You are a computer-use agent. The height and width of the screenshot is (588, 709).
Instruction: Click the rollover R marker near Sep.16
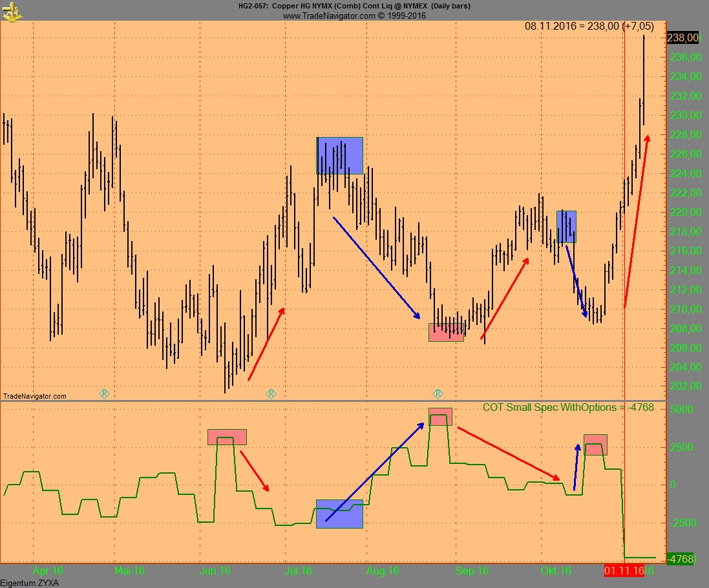438,393
